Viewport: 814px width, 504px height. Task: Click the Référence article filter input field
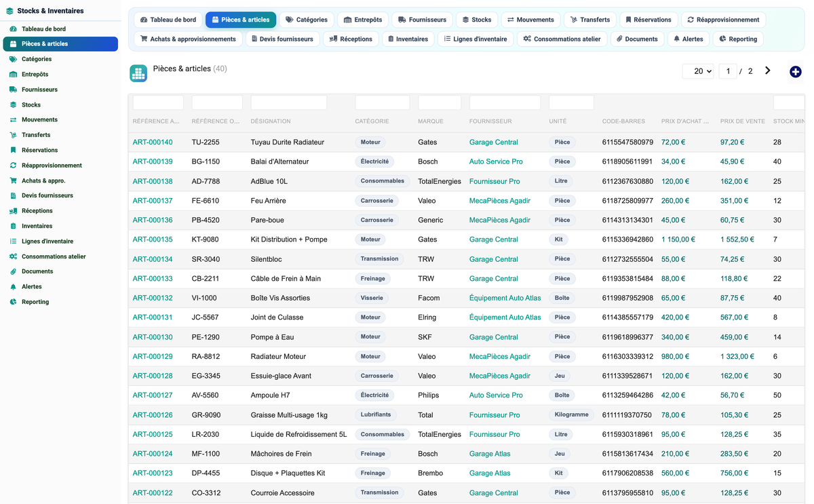158,102
